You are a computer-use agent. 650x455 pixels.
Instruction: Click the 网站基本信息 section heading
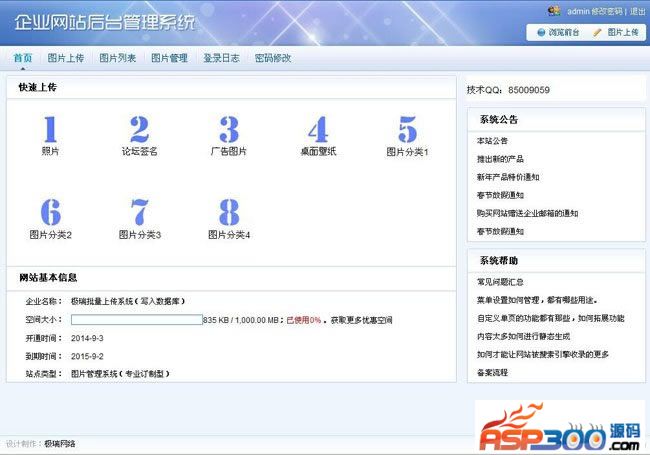point(48,278)
